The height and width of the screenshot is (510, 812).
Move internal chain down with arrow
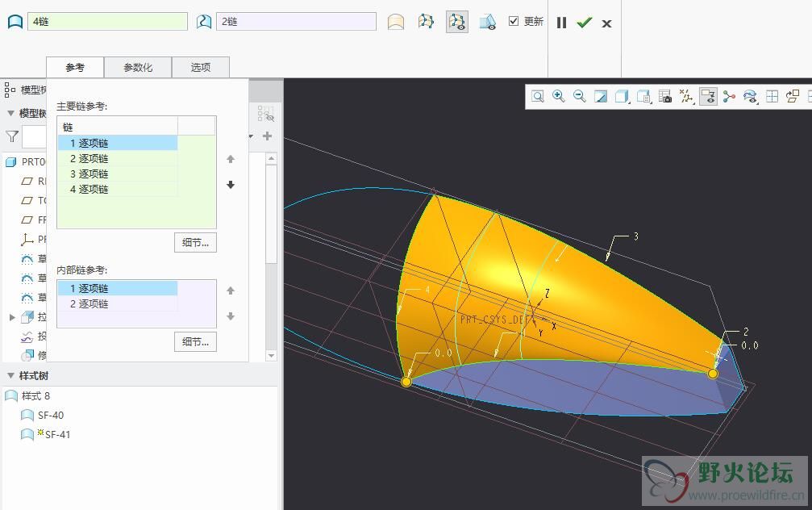(231, 316)
